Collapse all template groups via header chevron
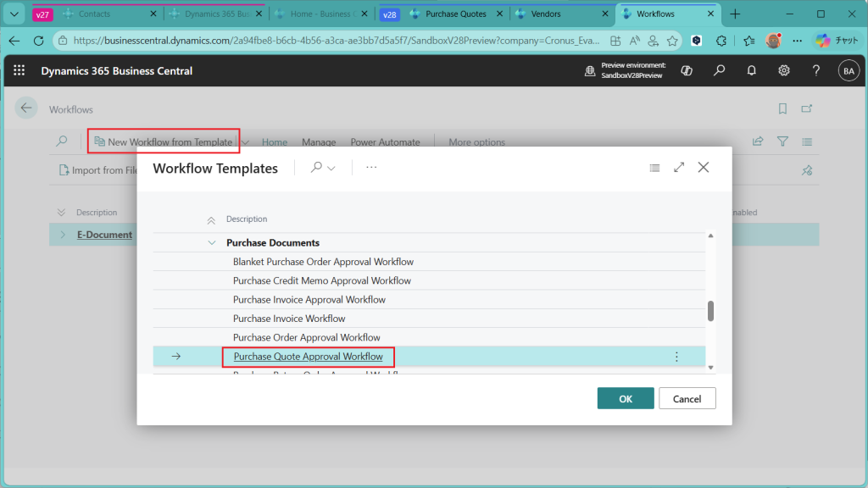868x488 pixels. 211,220
